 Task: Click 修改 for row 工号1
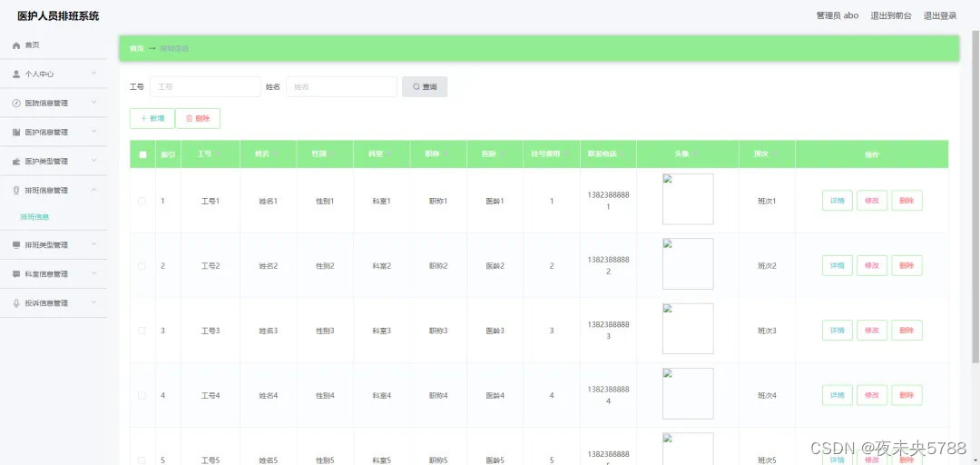[x=872, y=201]
